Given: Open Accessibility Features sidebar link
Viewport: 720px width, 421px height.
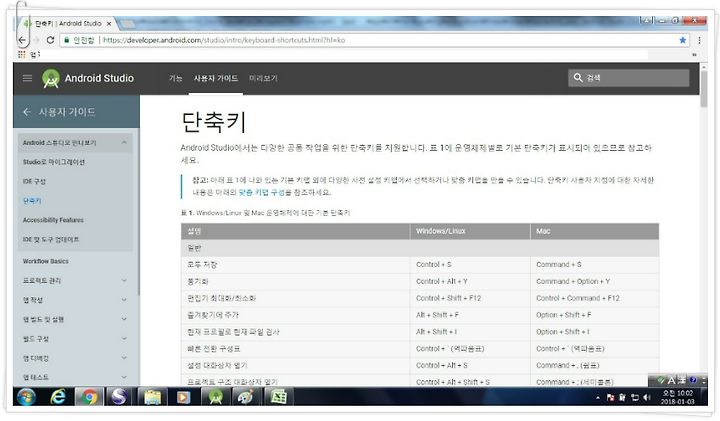Looking at the screenshot, I should 53,220.
